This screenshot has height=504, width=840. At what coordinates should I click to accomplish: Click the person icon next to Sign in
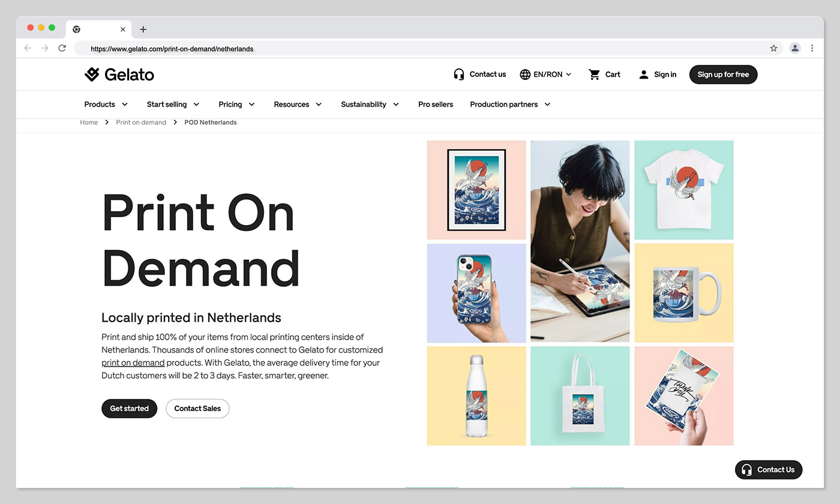(x=644, y=74)
